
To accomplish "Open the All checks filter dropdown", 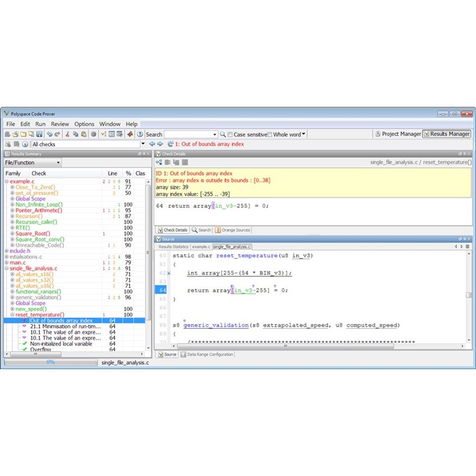I will 143,144.
